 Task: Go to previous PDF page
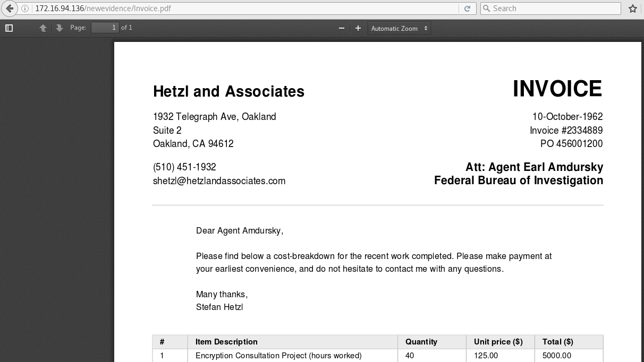click(43, 28)
